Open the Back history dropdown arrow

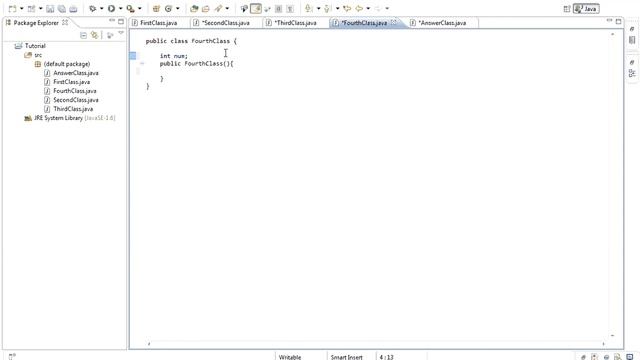[368, 9]
